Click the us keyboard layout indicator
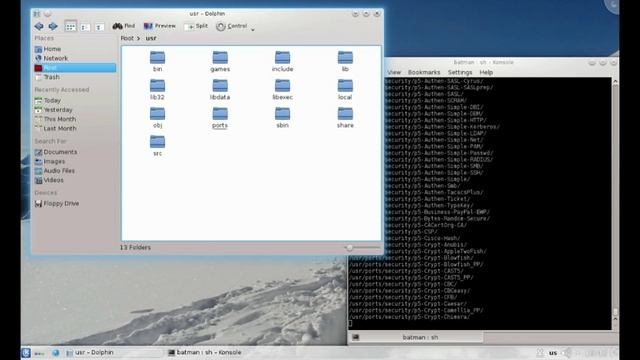Image resolution: width=640 pixels, height=360 pixels. pyautogui.click(x=553, y=353)
